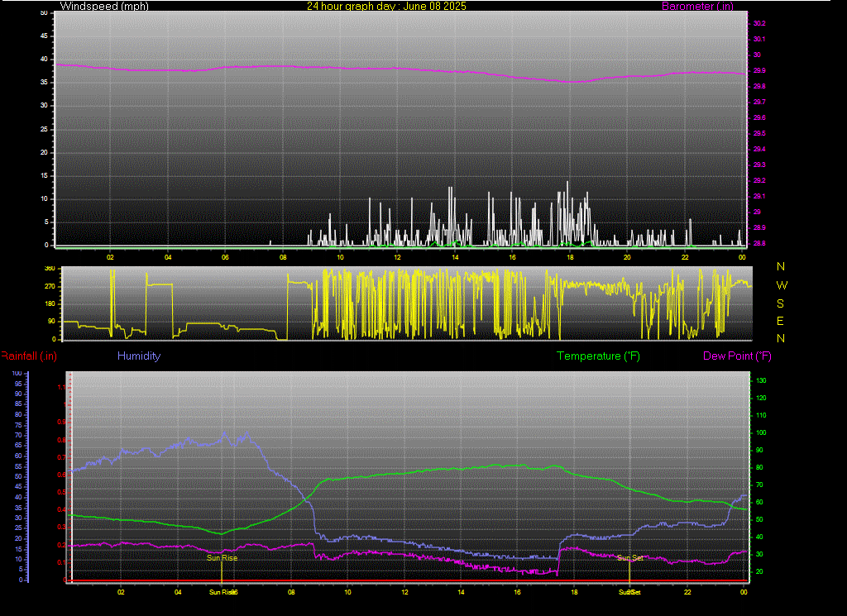Viewport: 847px width, 616px height.
Task: Click the 45 value on windspeed axis
Action: 44,36
